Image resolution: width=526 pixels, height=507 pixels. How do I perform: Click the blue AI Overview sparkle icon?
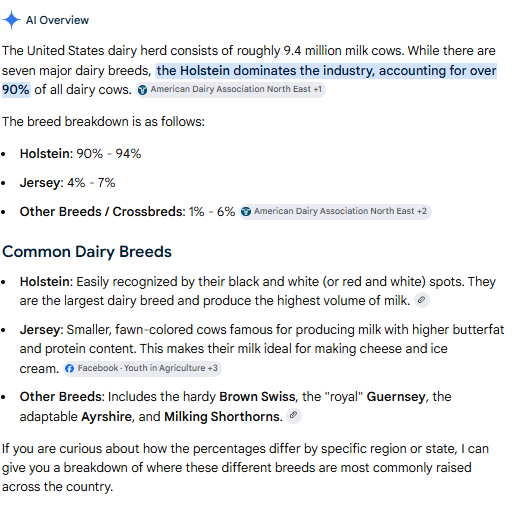11,20
